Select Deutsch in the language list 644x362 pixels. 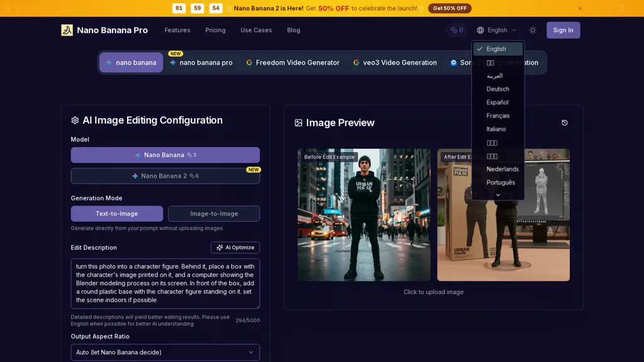[498, 89]
